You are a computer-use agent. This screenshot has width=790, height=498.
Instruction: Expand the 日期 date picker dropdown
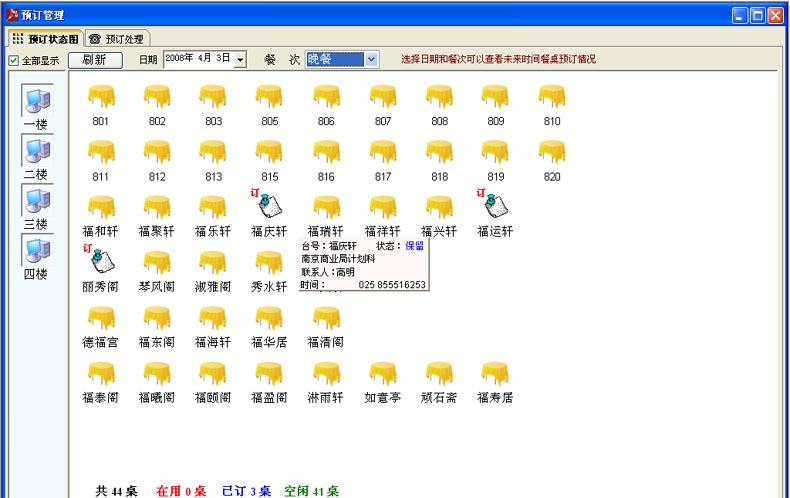[240, 60]
